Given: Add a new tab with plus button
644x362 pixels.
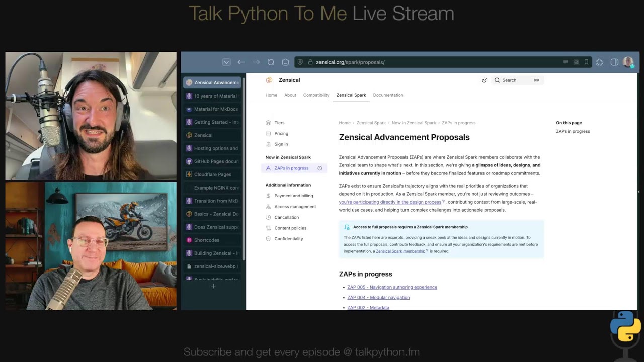Looking at the screenshot, I should click(x=213, y=286).
